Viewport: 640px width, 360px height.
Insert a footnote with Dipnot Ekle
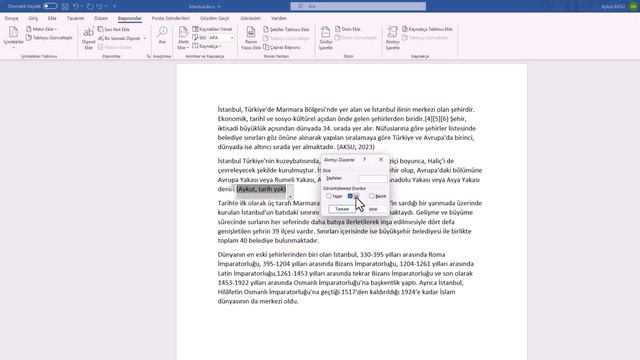[x=88, y=38]
